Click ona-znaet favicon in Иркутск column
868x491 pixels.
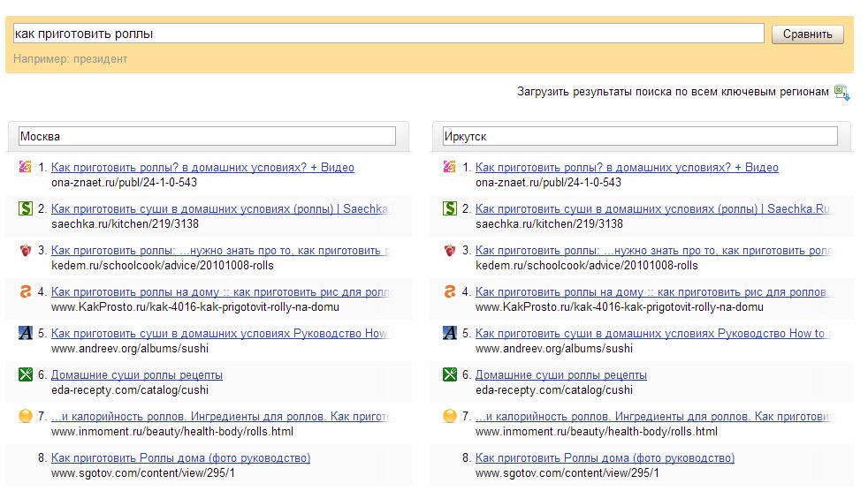(450, 166)
